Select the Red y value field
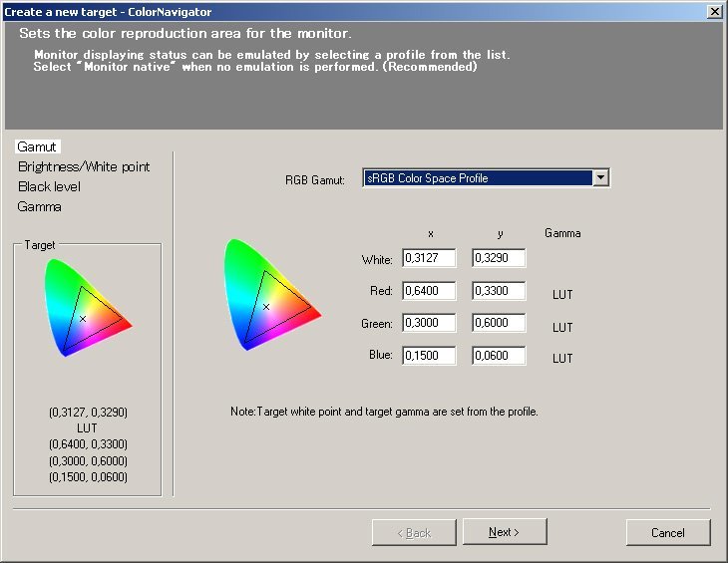Viewport: 728px width, 563px height. pos(499,291)
